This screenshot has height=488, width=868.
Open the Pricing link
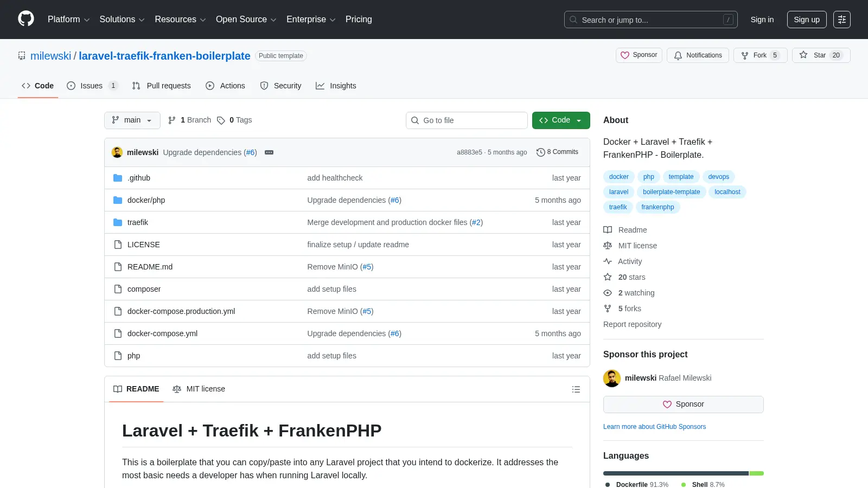click(359, 20)
